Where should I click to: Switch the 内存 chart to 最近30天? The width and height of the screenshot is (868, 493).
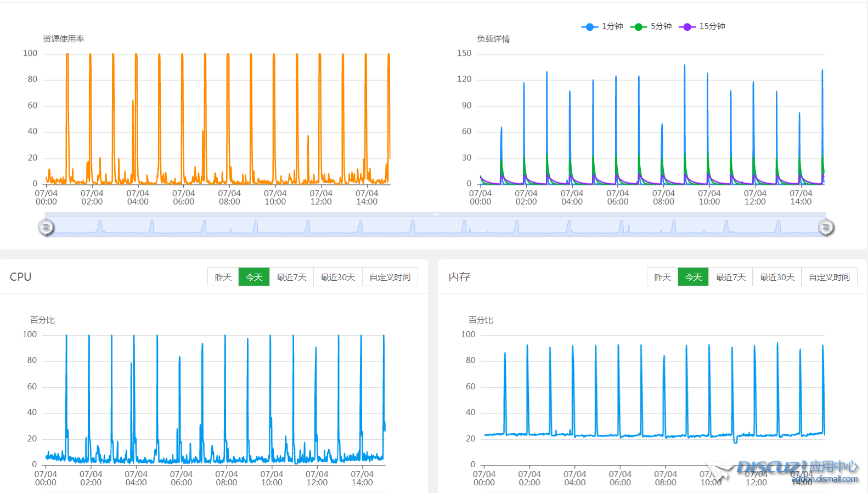coord(777,277)
